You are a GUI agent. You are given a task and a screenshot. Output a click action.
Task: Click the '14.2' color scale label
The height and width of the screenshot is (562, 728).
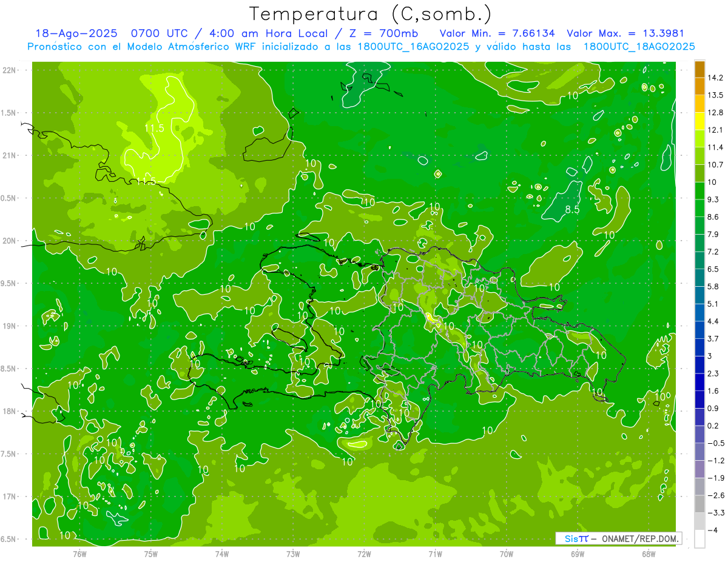[x=715, y=78]
